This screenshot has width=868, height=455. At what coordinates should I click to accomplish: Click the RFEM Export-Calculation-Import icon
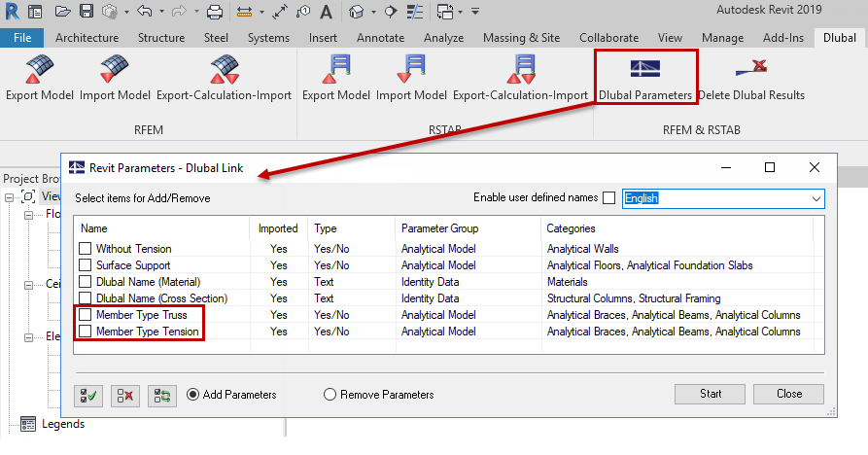coord(225,70)
